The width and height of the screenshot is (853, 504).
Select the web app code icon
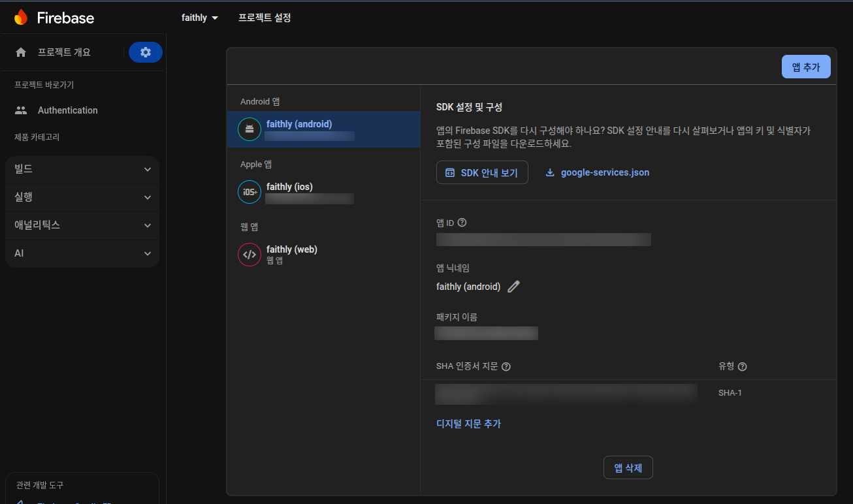(249, 255)
